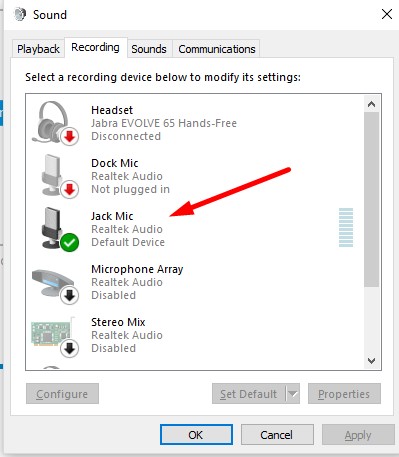399x457 pixels.
Task: Select the 'Headset' device name text
Action: pyautogui.click(x=112, y=110)
